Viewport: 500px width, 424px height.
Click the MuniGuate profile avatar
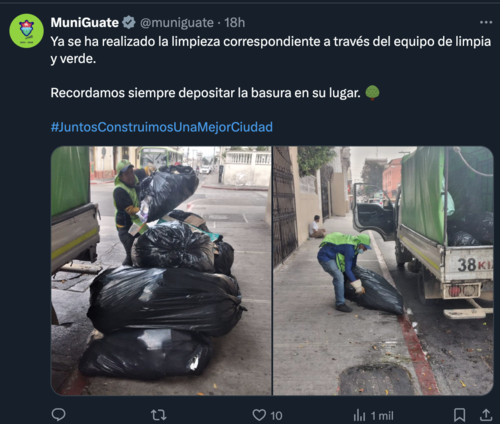27,31
